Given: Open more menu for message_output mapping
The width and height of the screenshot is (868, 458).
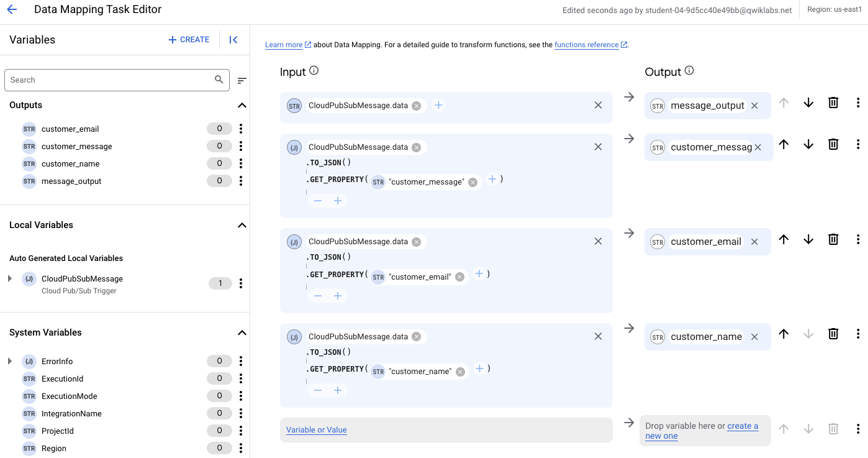Looking at the screenshot, I should [x=858, y=103].
